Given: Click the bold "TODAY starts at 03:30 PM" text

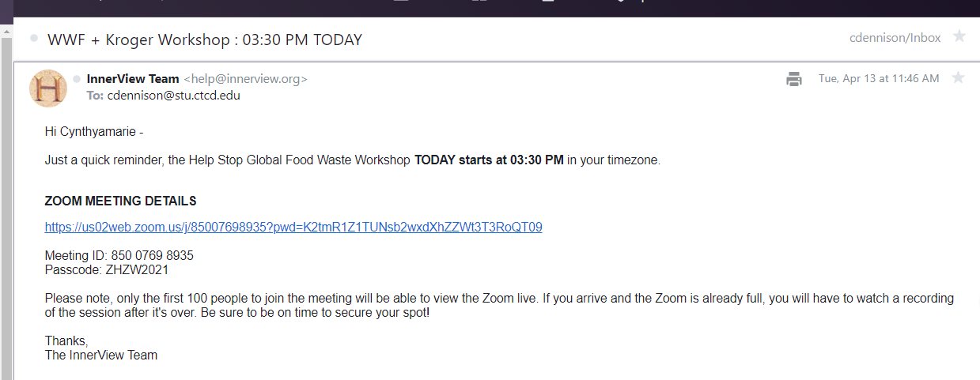Looking at the screenshot, I should point(489,160).
